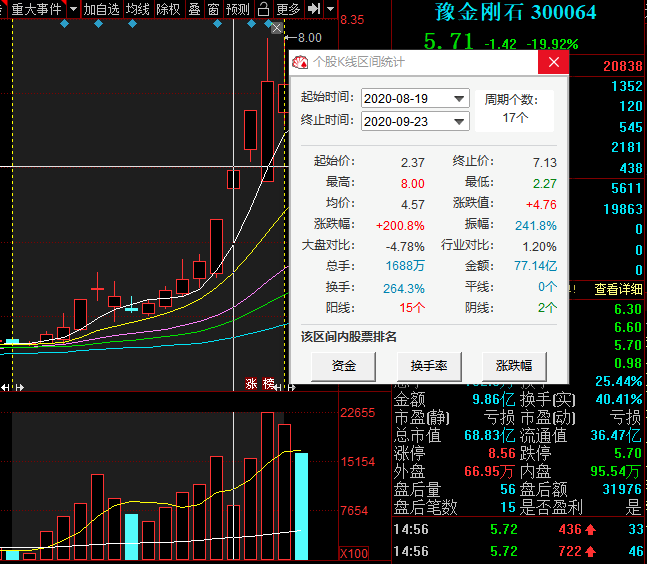This screenshot has height=564, width=647.
Task: Click the 资金 ranking button
Action: [343, 366]
